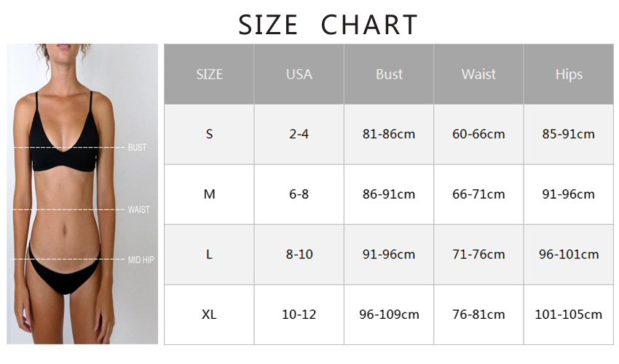Click the size M row cell
Viewport: 619px width, 364px height.
[x=209, y=194]
